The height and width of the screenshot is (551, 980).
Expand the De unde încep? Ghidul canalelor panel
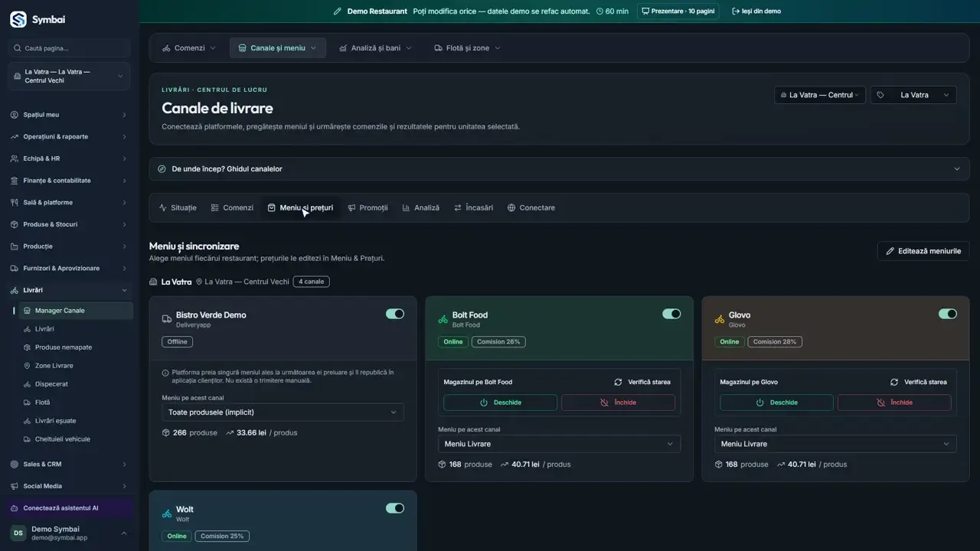pyautogui.click(x=559, y=169)
